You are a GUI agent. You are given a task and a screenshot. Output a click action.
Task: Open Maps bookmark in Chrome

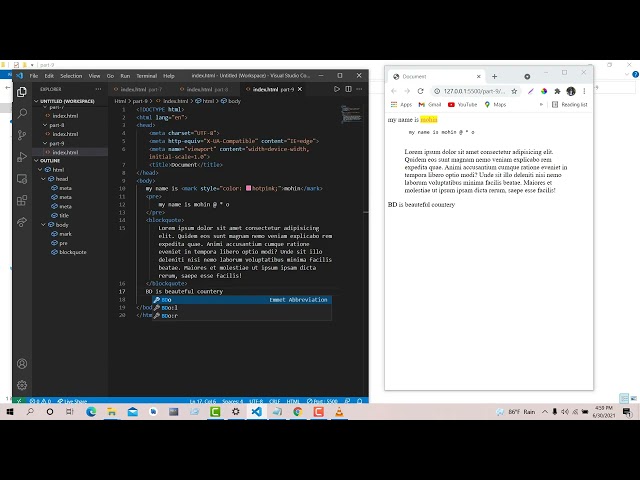pyautogui.click(x=495, y=104)
